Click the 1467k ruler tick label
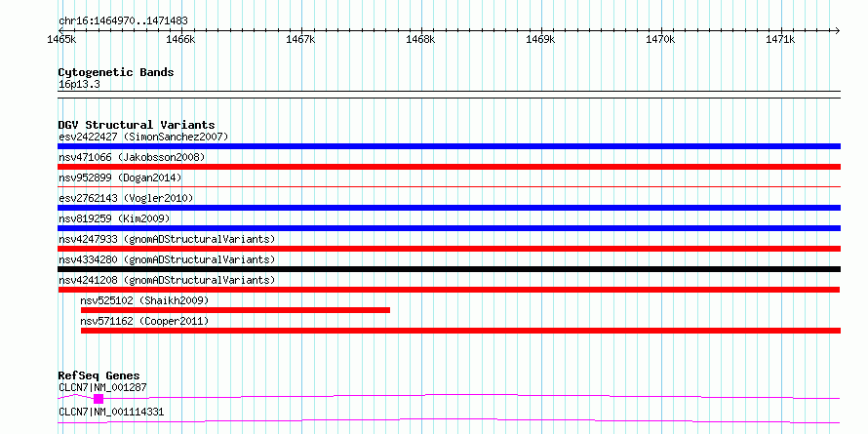Viewport: 868px width, 434px height. pos(301,40)
